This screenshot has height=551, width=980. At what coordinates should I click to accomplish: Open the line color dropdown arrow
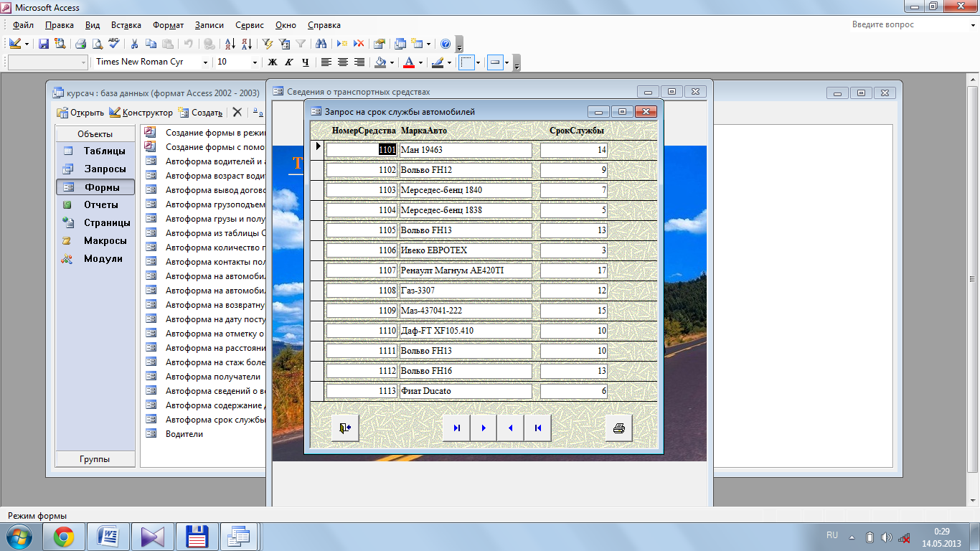450,62
